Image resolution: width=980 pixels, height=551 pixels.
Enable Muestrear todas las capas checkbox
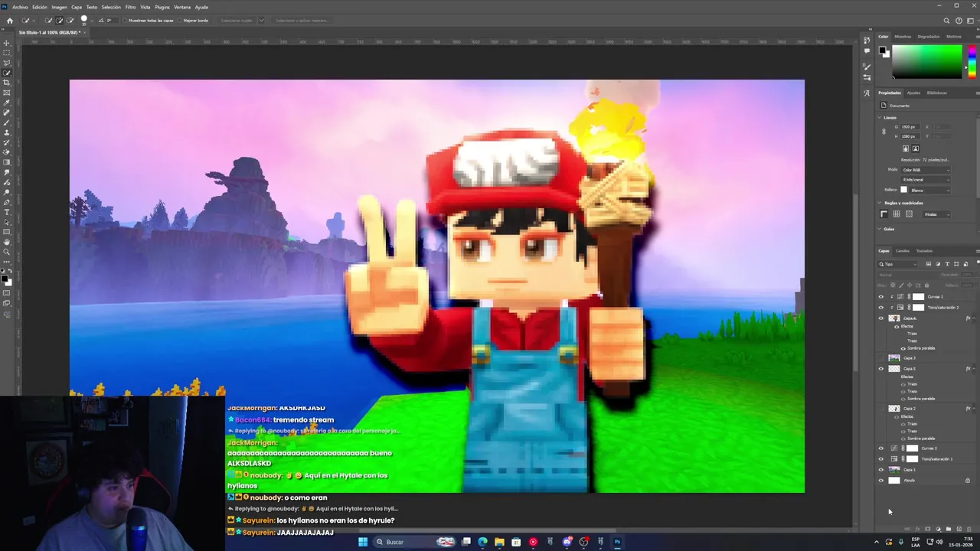tap(126, 21)
